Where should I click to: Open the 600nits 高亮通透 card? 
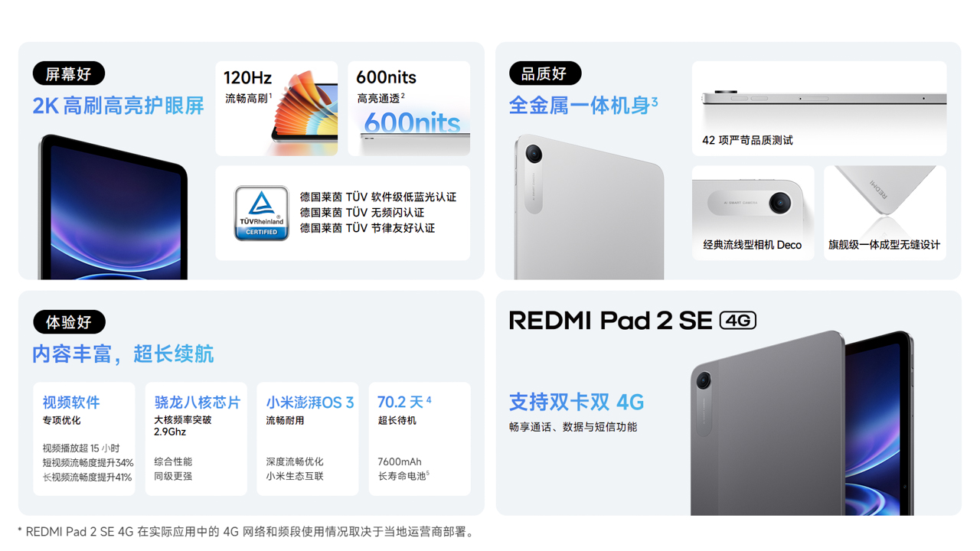pyautogui.click(x=409, y=109)
